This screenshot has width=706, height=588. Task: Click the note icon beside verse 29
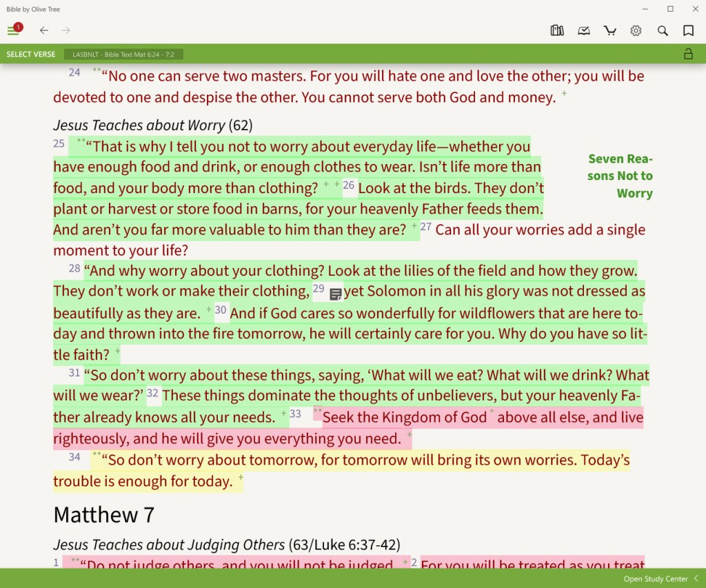tap(335, 293)
